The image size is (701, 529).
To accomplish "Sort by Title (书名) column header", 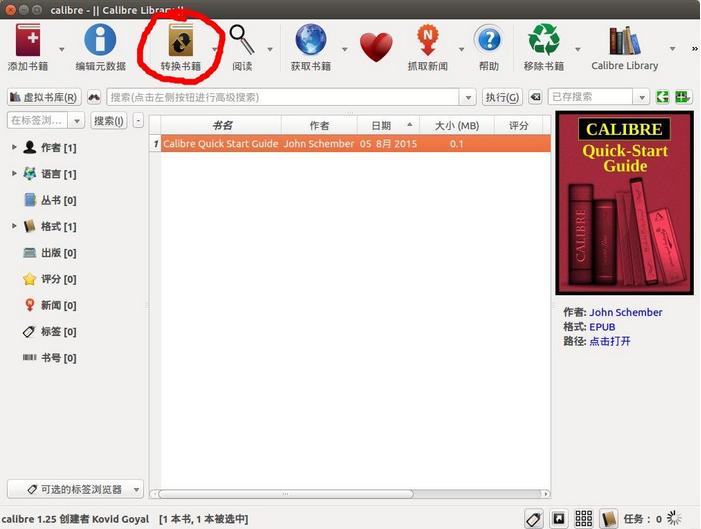I will 221,125.
